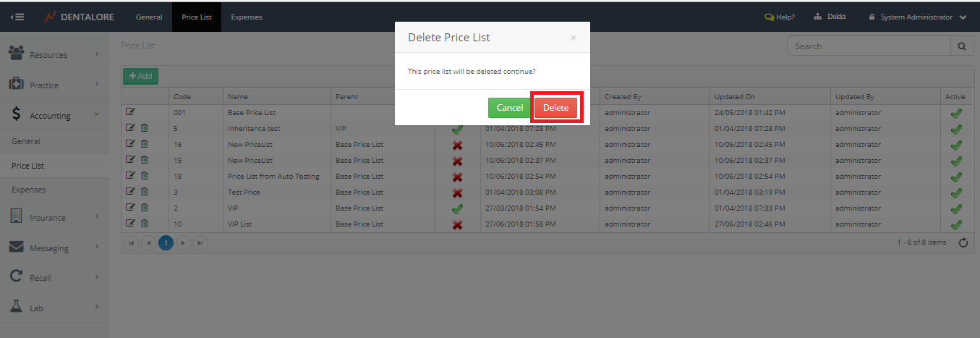Switch to the Expenses top tab
Viewport: 980px width, 338px height.
coord(247,17)
